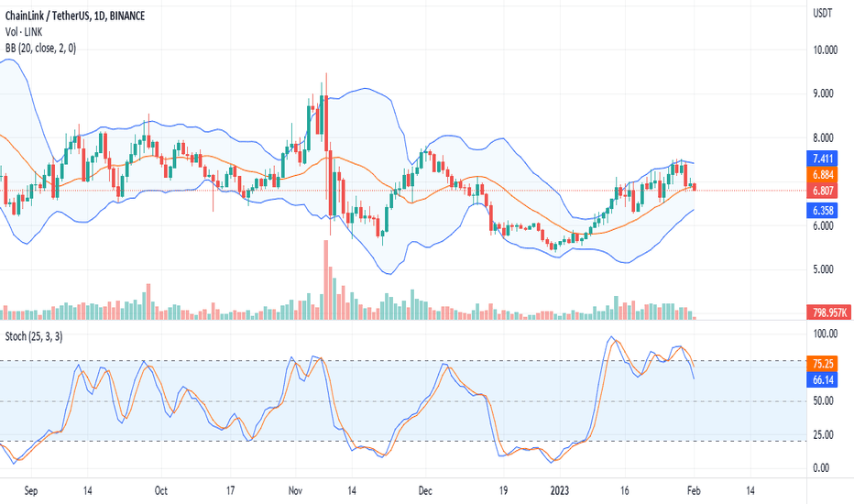Click the 10.000 price axis level
The width and height of the screenshot is (854, 504).
[x=825, y=50]
